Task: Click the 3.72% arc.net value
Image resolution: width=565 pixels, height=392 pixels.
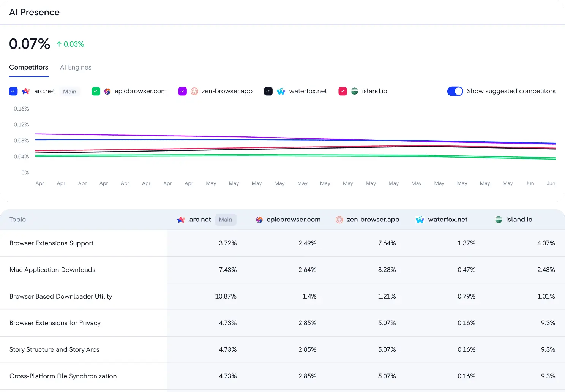Action: pos(228,243)
